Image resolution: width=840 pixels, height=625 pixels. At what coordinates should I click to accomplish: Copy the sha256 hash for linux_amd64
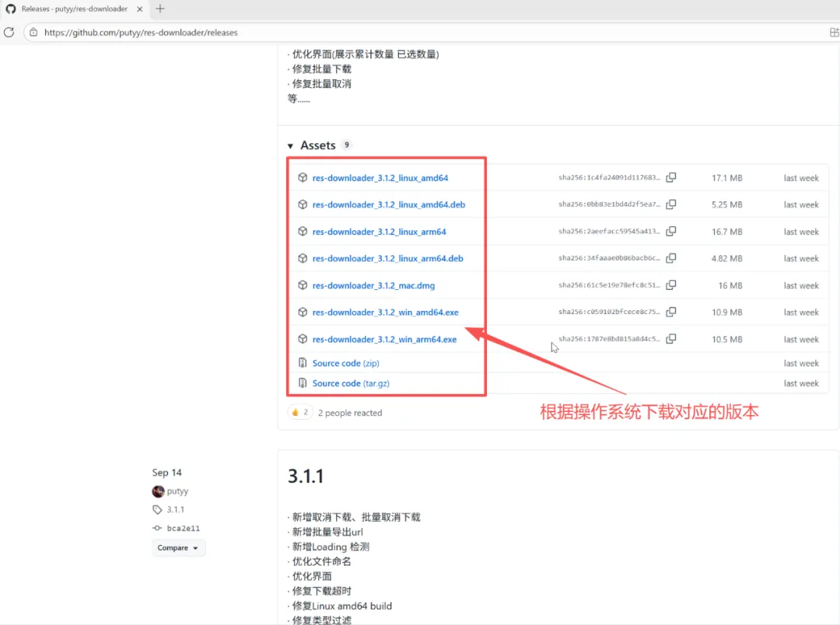click(x=670, y=177)
